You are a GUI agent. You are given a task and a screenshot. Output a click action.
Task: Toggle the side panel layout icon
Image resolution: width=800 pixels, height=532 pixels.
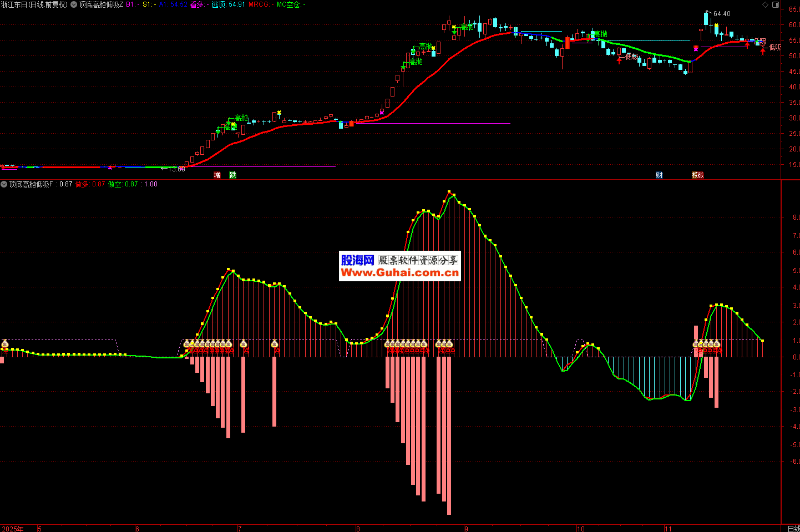[x=776, y=4]
